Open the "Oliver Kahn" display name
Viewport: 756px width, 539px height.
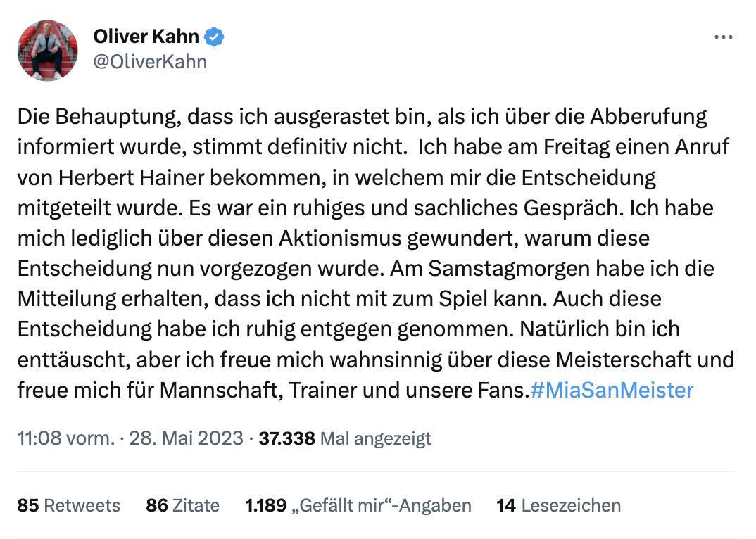[146, 37]
